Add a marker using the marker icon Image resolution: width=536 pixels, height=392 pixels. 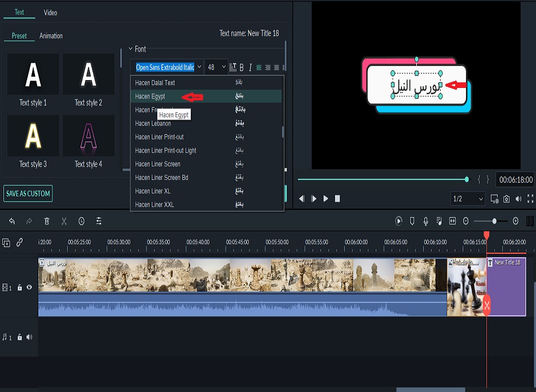(x=412, y=221)
